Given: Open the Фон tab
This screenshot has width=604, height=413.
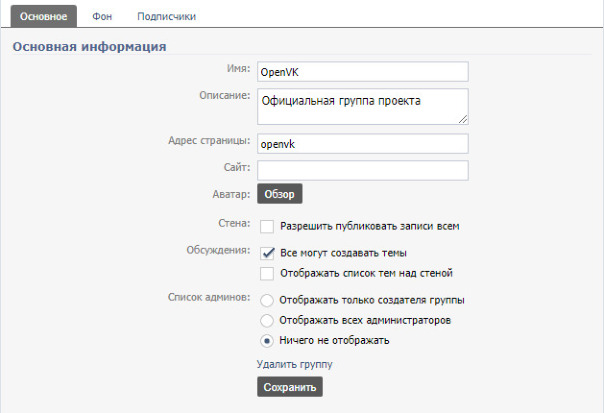Looking at the screenshot, I should 102,17.
